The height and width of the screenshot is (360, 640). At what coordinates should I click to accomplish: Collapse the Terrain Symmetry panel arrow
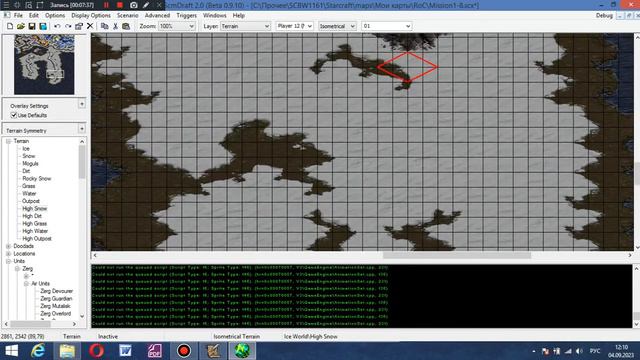(82, 129)
